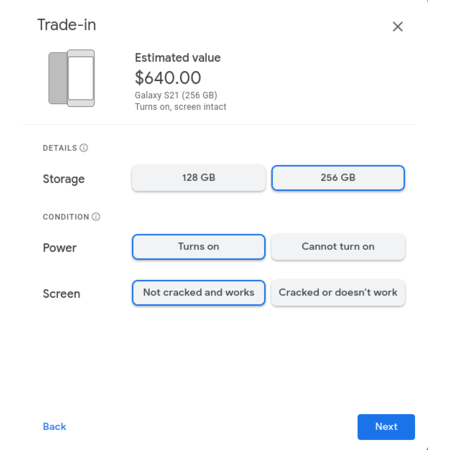450x450 pixels.
Task: Go back using the Back link
Action: [x=55, y=427]
